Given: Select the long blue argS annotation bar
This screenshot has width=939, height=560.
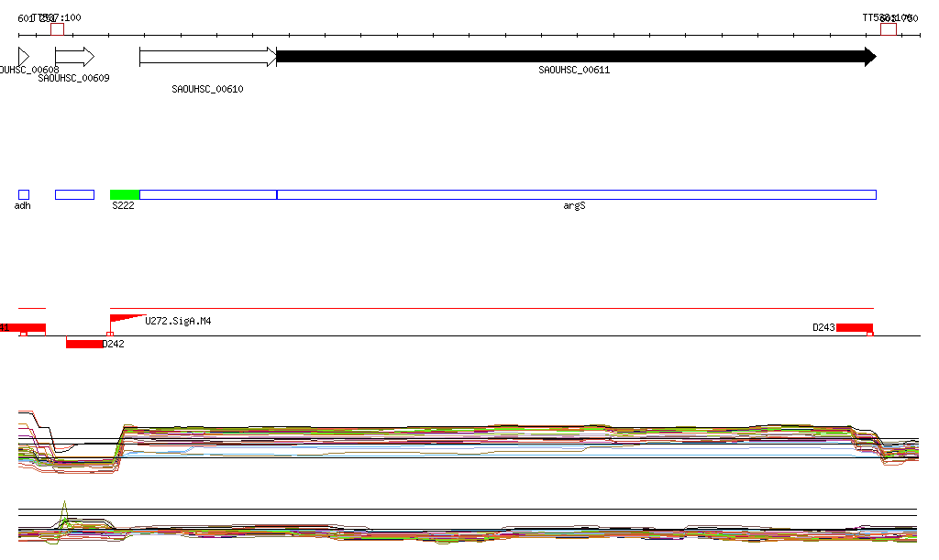Looking at the screenshot, I should click(x=576, y=194).
